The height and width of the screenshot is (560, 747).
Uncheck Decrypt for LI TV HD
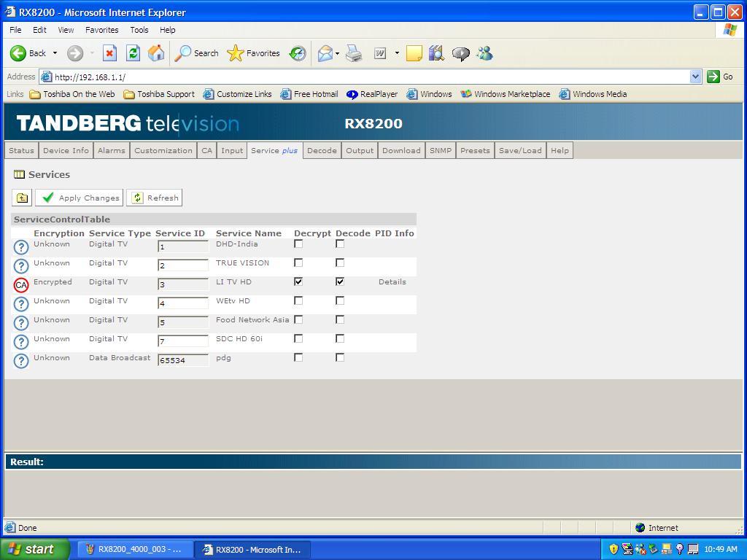pyautogui.click(x=298, y=281)
